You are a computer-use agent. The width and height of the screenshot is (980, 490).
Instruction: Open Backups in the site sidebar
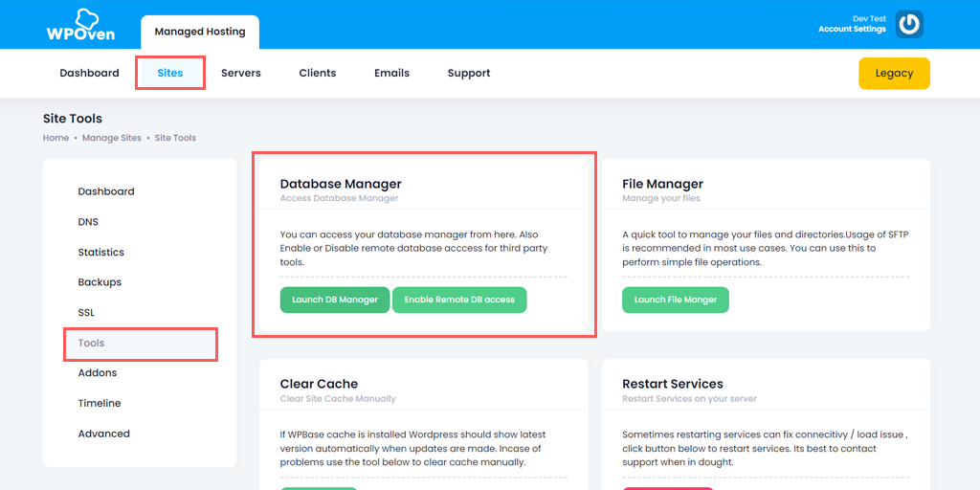[100, 282]
